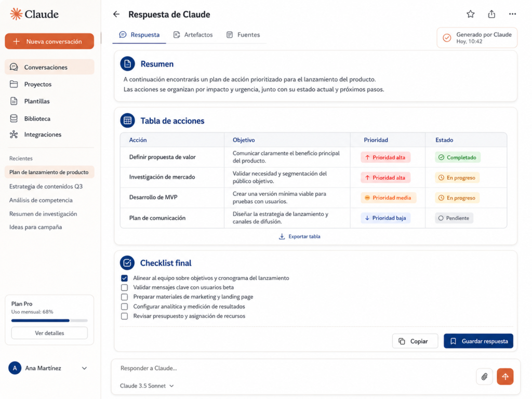Open Proyectos in the sidebar
The width and height of the screenshot is (532, 399).
49,84
